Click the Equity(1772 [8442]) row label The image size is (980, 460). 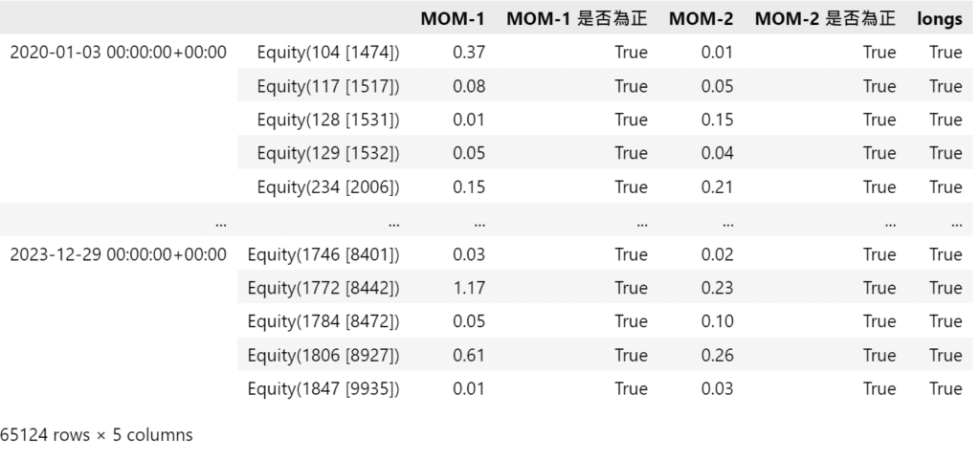click(323, 288)
